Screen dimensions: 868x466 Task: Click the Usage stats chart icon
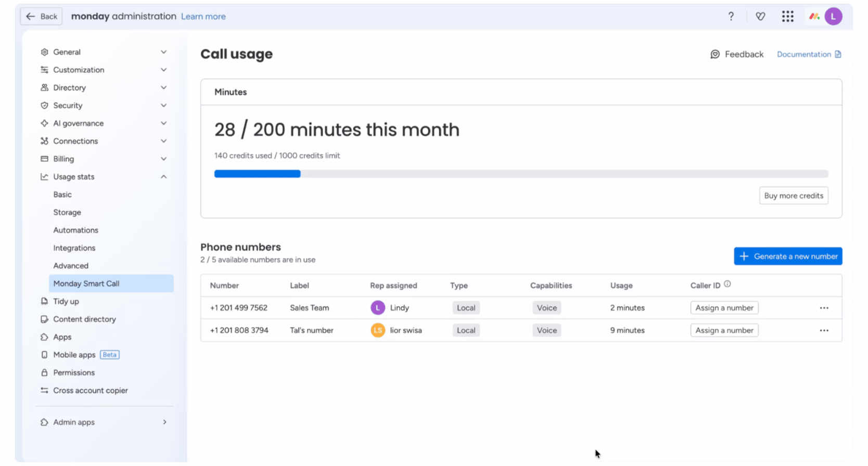tap(44, 177)
